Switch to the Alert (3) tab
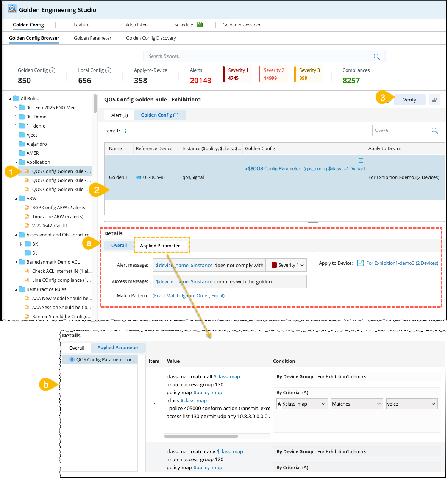 pos(120,115)
